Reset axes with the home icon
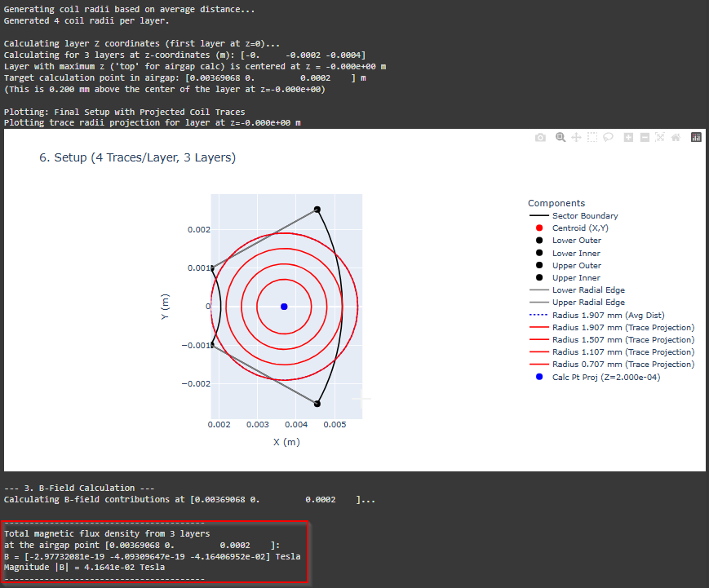This screenshot has height=588, width=709. click(676, 137)
